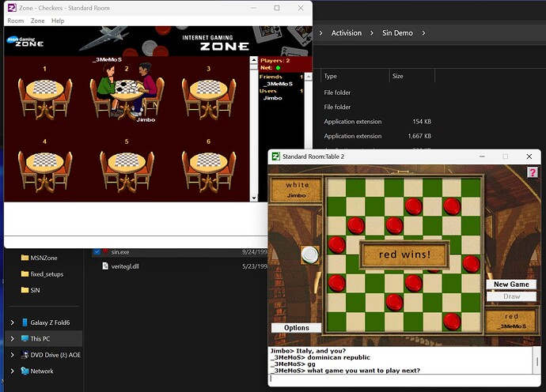
Task: Select Galaxy Z Fold6 in sidebar
Action: [50, 322]
